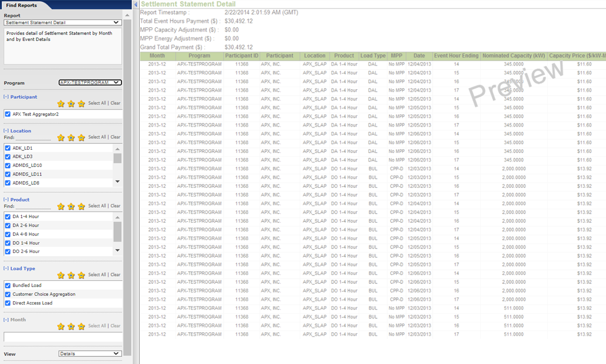
Task: Click the plus star icon in the Load Type section
Action: pyautogui.click(x=71, y=274)
